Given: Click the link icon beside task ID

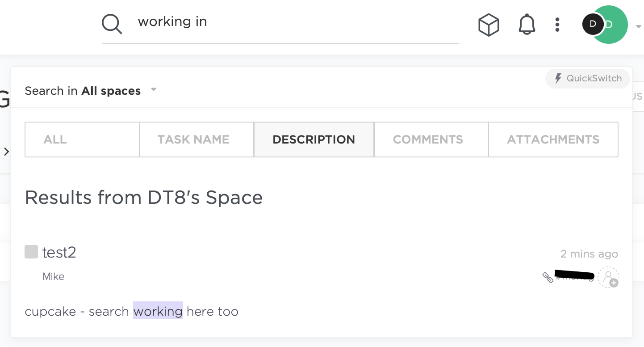Looking at the screenshot, I should pyautogui.click(x=548, y=277).
